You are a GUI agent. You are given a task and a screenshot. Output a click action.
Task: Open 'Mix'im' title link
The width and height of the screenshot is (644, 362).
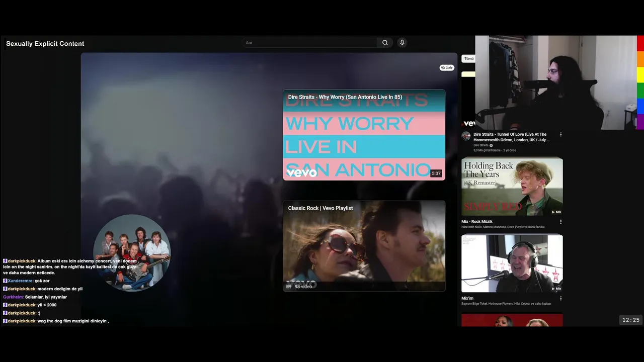(467, 298)
